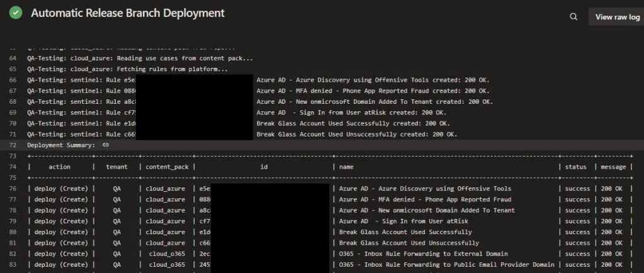Click 'QA' tenant cell in line 77

116,199
